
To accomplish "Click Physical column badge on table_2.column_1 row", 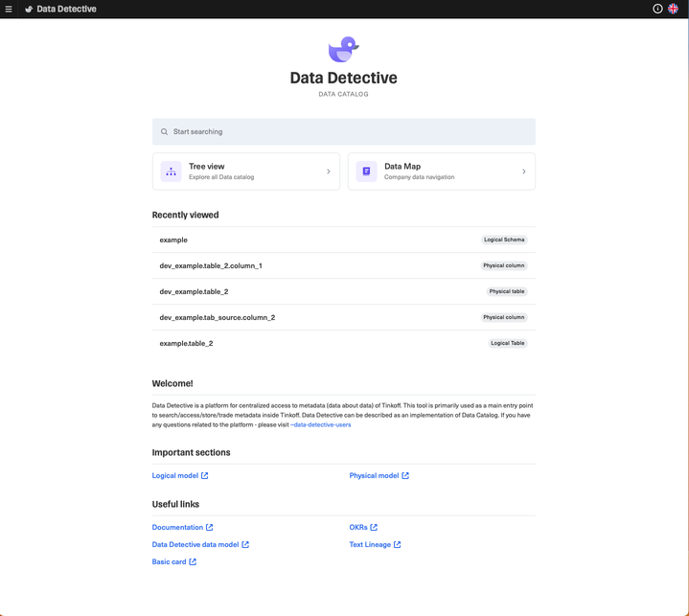I will [503, 265].
